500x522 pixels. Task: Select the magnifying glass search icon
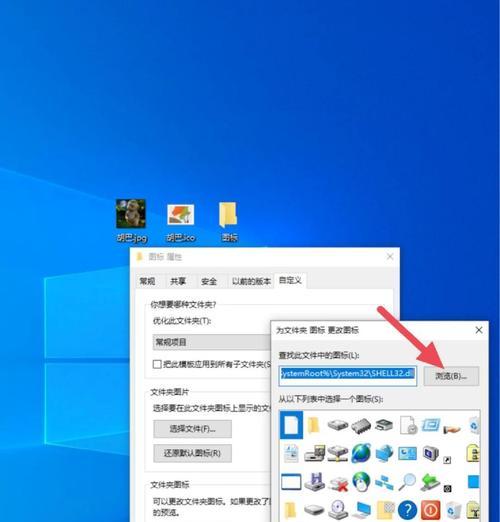pyautogui.click(x=407, y=482)
